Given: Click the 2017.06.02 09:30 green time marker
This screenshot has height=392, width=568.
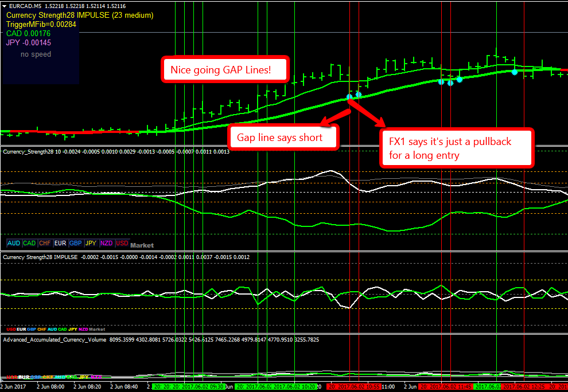Looking at the screenshot, I should (x=204, y=387).
